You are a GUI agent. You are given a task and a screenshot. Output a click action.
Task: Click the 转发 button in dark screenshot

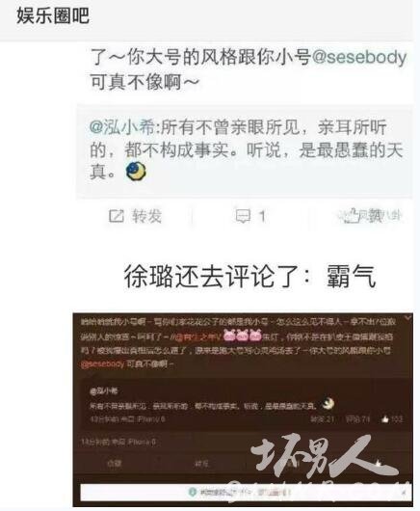point(201,464)
